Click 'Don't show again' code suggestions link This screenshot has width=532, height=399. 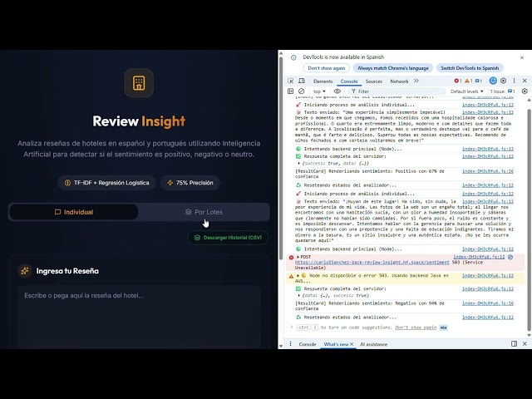click(x=416, y=328)
